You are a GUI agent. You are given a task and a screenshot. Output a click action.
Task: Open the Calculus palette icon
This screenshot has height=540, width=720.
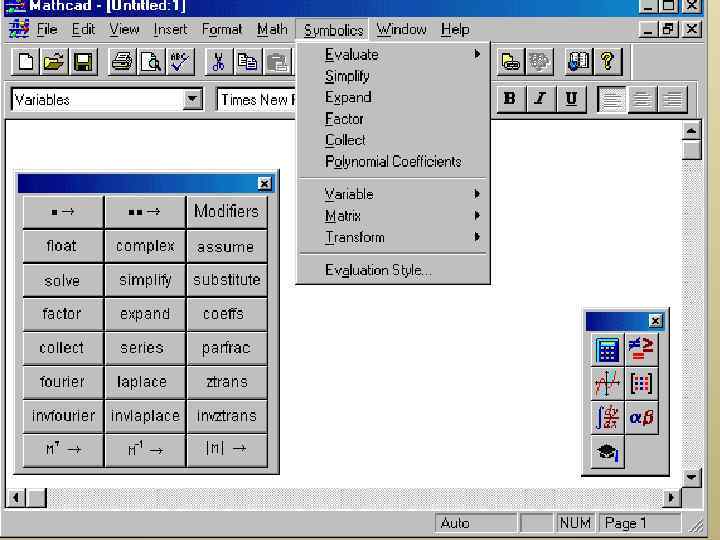[608, 417]
